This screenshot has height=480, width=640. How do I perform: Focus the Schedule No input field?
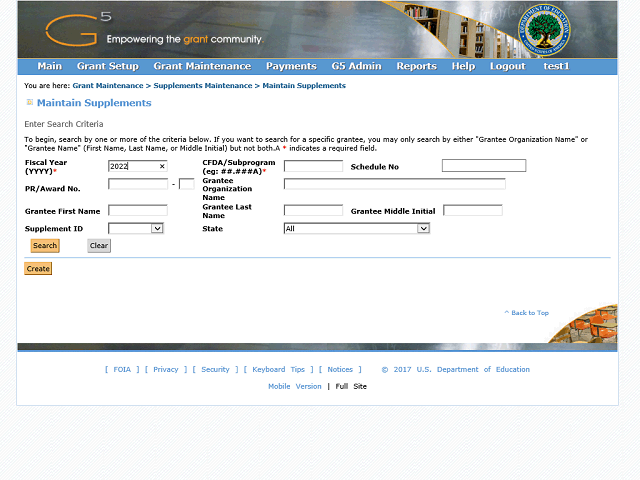(484, 165)
